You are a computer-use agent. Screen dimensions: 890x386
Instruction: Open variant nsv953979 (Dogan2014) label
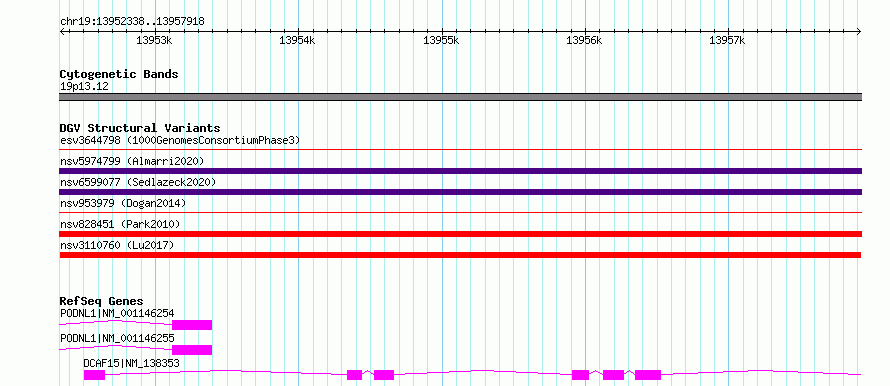123,203
